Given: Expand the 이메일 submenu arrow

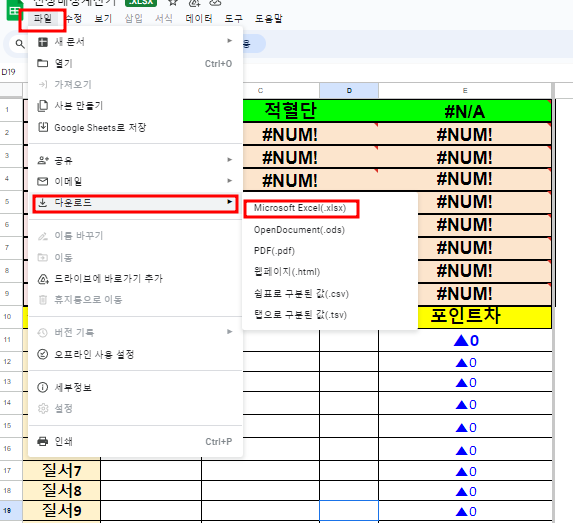Looking at the screenshot, I should coord(229,181).
